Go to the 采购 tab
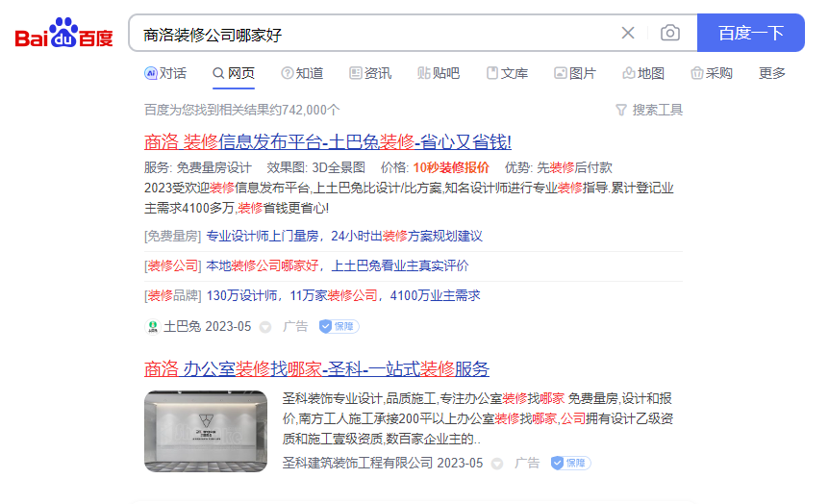The height and width of the screenshot is (504, 829). click(711, 73)
